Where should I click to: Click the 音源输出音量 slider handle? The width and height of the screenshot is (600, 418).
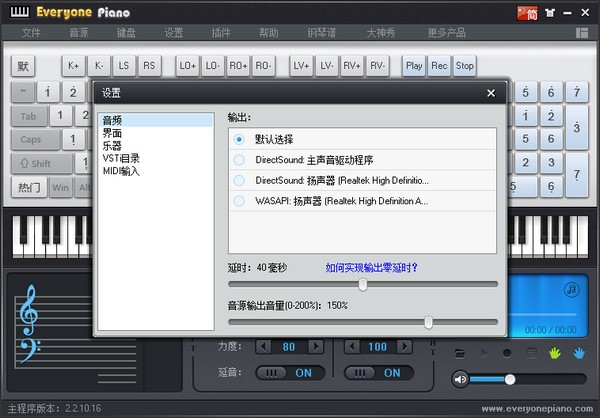click(x=428, y=322)
